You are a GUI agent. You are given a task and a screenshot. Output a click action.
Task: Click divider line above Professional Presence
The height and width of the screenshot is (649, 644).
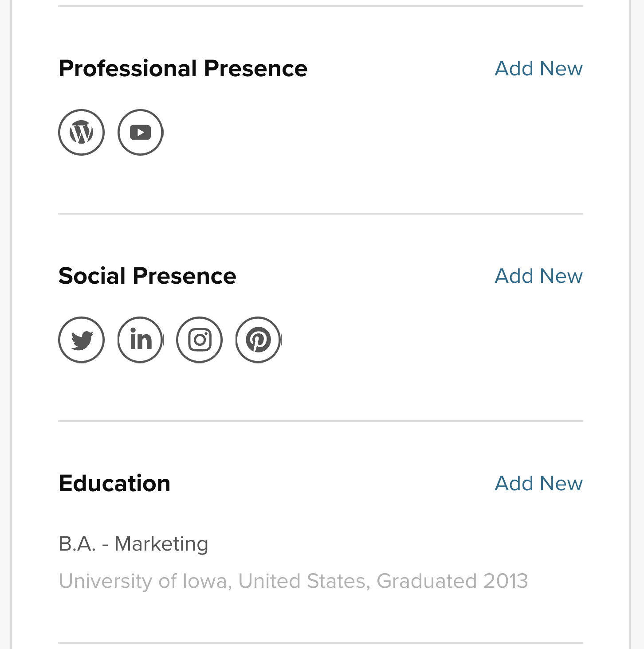pos(320,6)
